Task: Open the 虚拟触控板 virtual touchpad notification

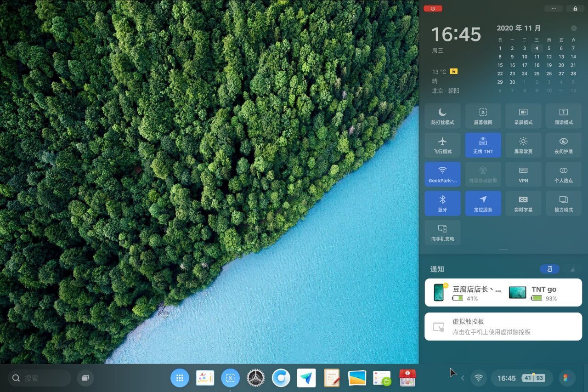Action: coord(503,327)
